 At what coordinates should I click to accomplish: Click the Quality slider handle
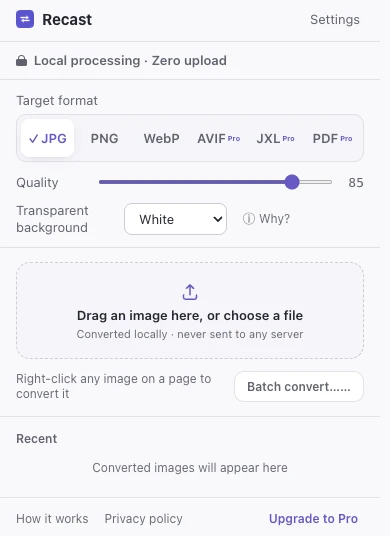[292, 182]
